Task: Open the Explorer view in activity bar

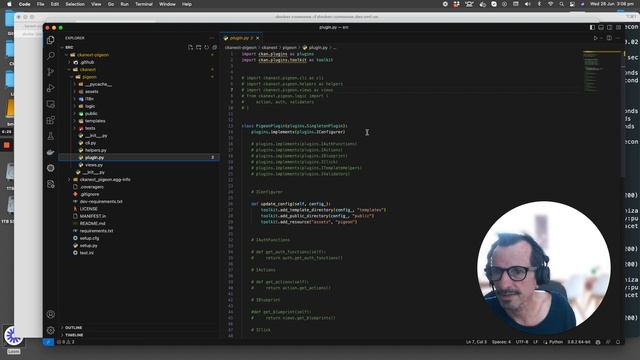Action: point(51,40)
